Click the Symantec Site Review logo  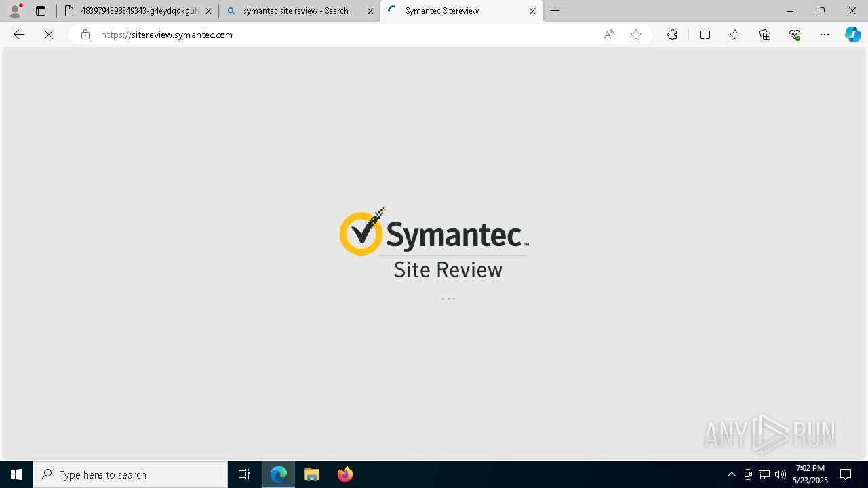tap(434, 243)
